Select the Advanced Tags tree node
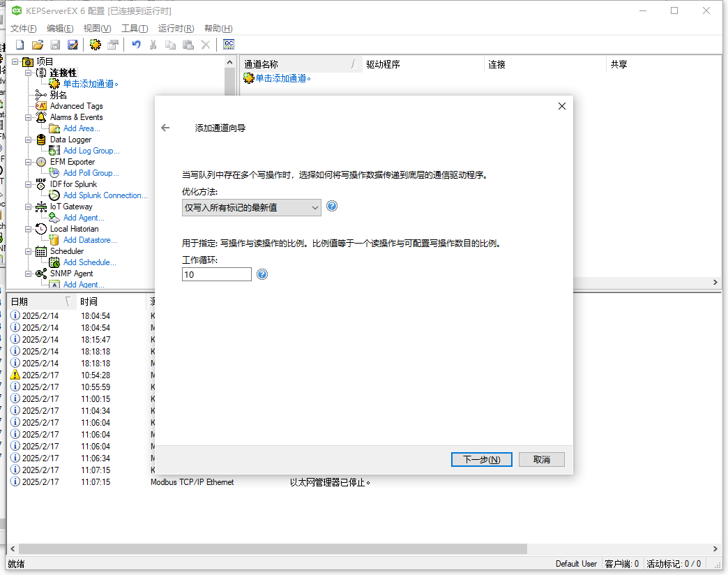 coord(76,106)
